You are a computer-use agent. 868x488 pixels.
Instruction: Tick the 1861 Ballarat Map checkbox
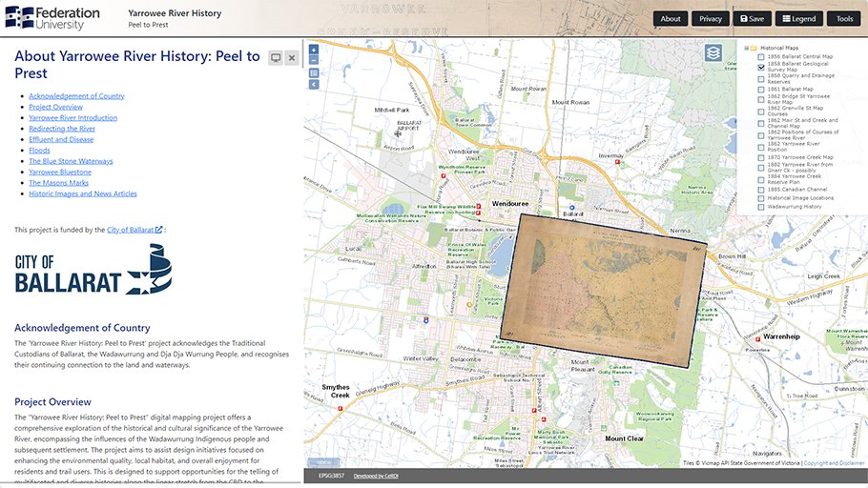click(x=761, y=89)
